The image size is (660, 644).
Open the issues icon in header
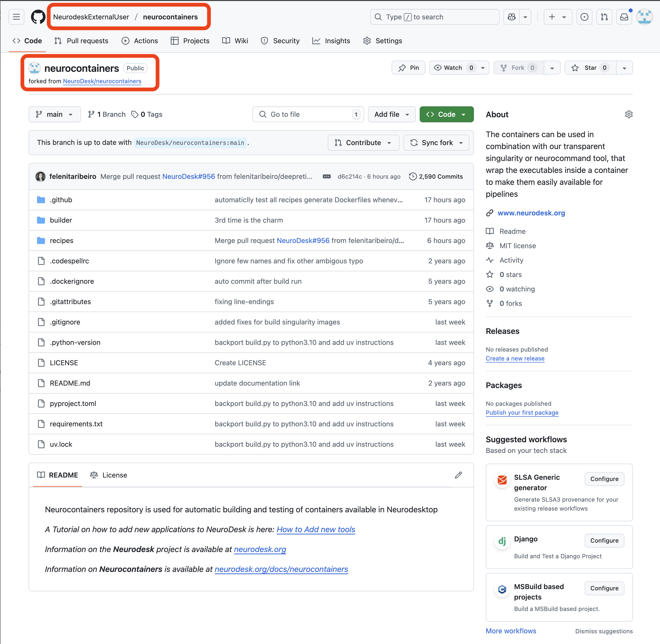tap(584, 17)
